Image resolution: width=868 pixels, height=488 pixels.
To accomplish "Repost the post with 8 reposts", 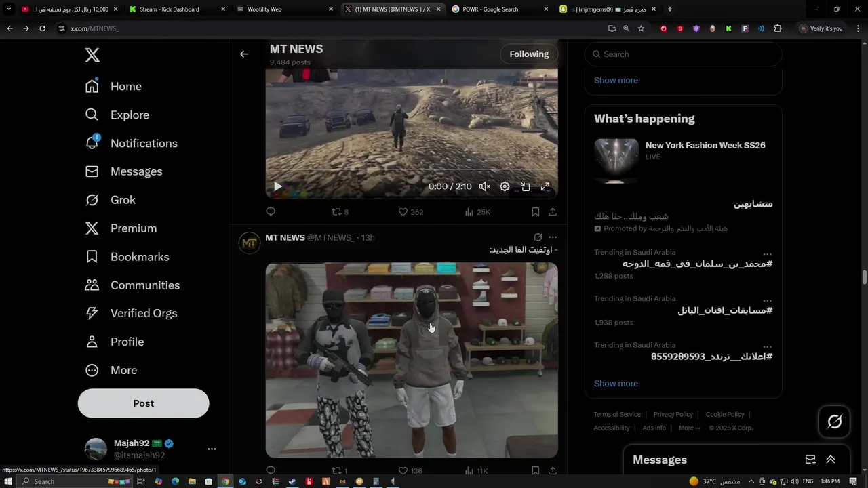I will (x=340, y=212).
